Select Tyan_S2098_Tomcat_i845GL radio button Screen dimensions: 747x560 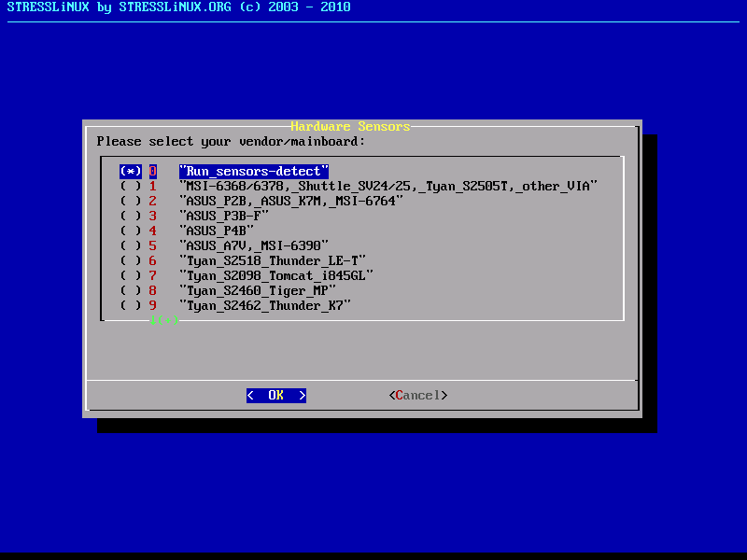coord(131,275)
